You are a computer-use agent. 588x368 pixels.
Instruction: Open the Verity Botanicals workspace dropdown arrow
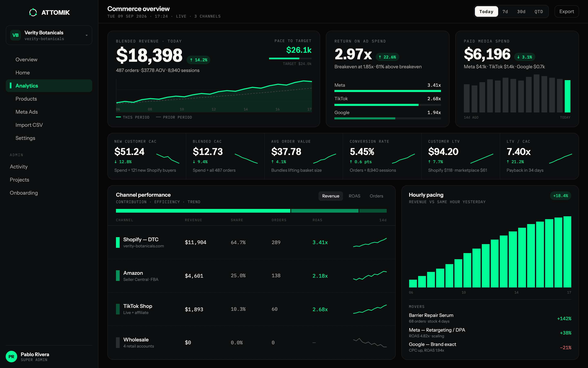coord(87,35)
